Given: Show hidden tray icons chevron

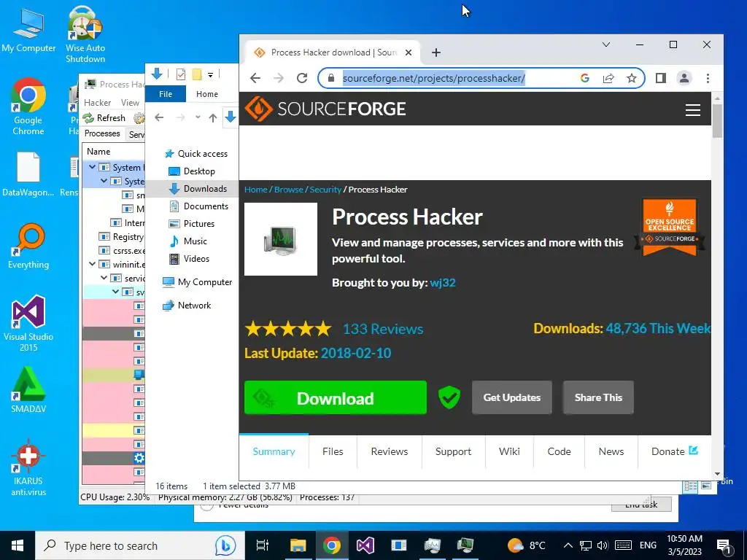Looking at the screenshot, I should [568, 545].
